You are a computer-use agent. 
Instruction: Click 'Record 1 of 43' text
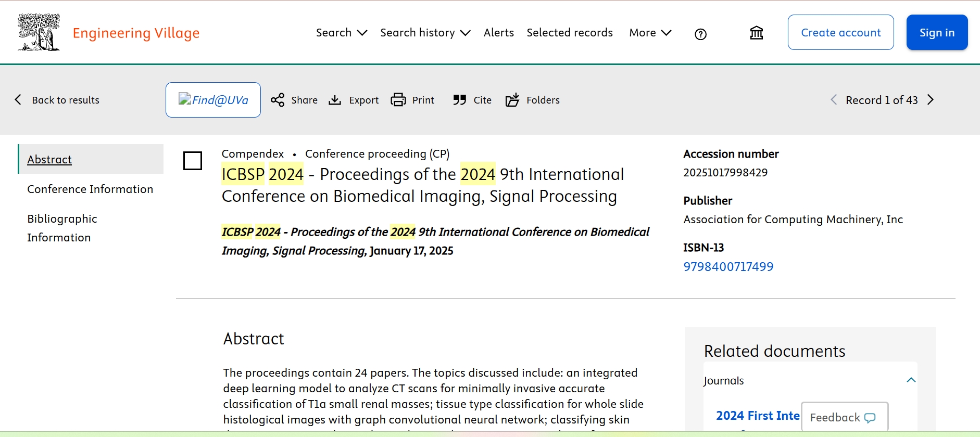tap(882, 100)
